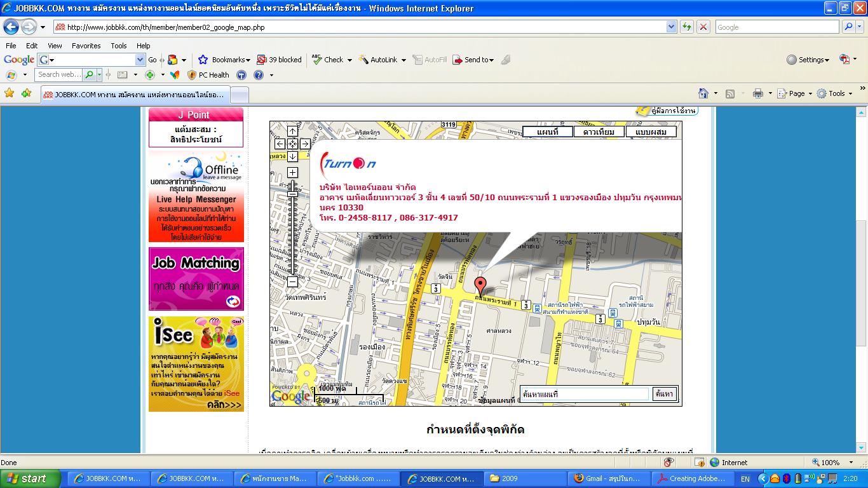Viewport: 868px width, 488px height.
Task: Open the Home button dropdown arrow
Action: point(715,93)
